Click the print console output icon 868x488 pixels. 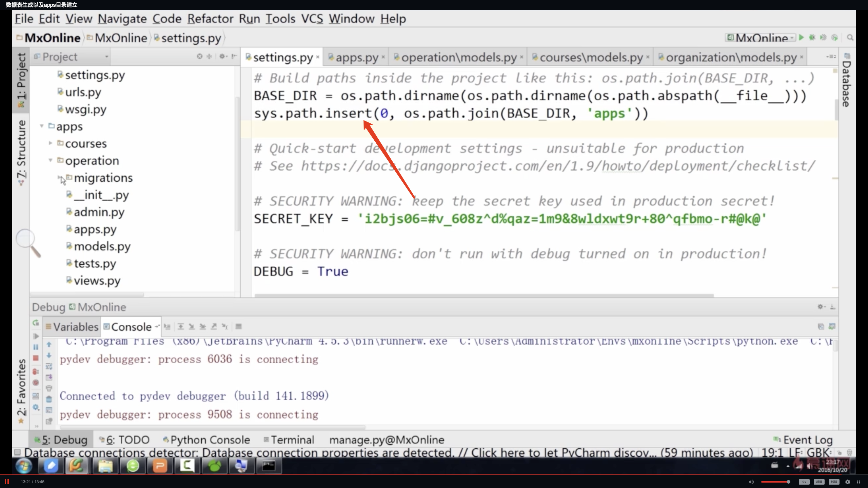(49, 388)
